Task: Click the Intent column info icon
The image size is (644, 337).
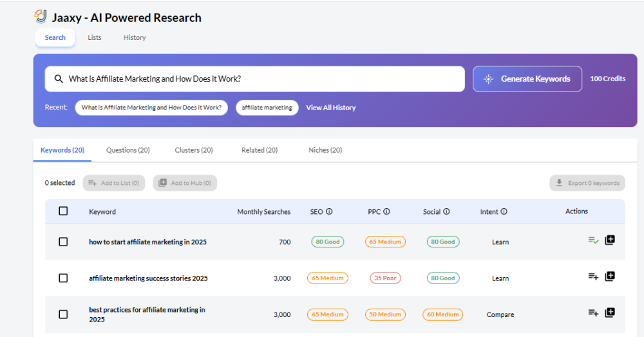Action: [504, 211]
